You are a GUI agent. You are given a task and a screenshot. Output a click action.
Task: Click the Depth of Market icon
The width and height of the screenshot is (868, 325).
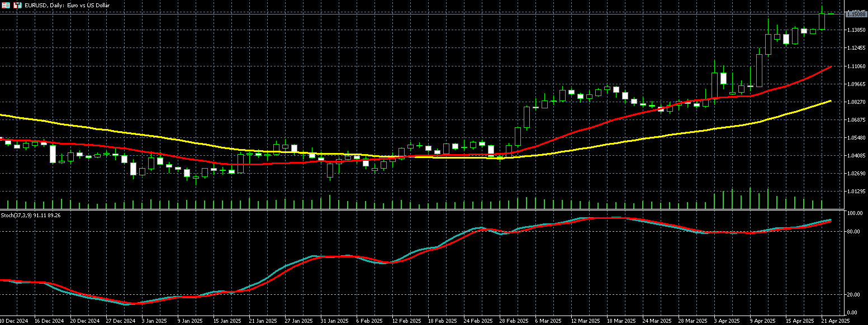[x=18, y=5]
